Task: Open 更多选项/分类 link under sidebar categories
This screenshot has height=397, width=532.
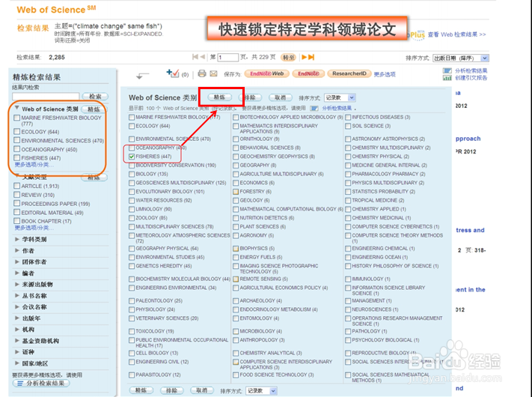Action: [34, 165]
